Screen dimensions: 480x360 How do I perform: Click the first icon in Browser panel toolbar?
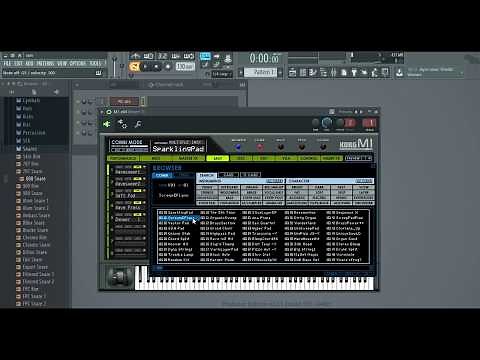click(12, 92)
